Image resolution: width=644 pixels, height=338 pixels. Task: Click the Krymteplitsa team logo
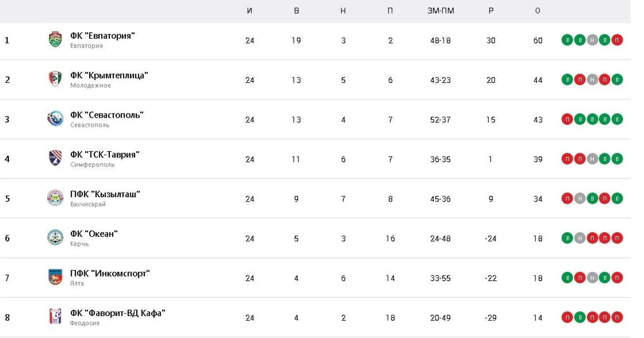55,79
